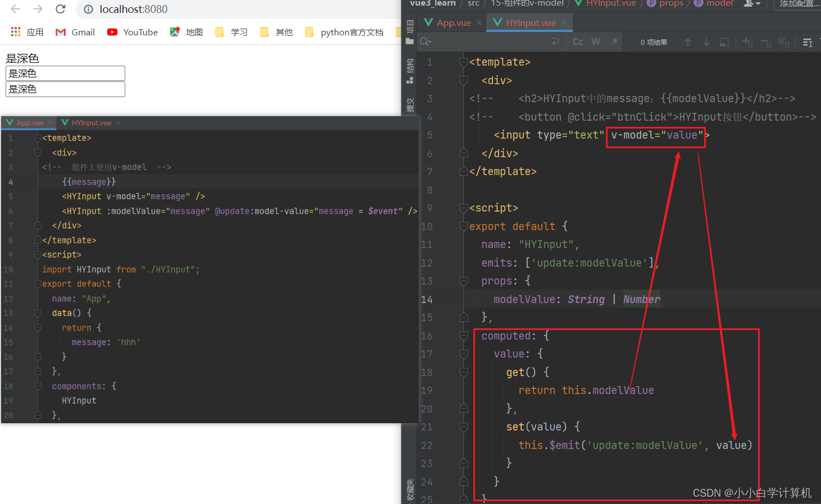This screenshot has width=821, height=504.
Task: Focus the first 是深色 text input
Action: pos(65,74)
